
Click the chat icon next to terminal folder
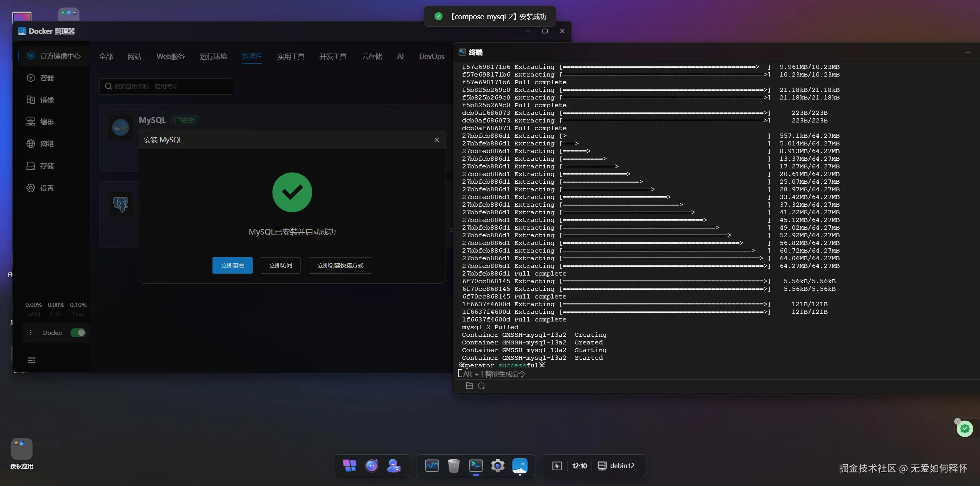click(x=481, y=386)
